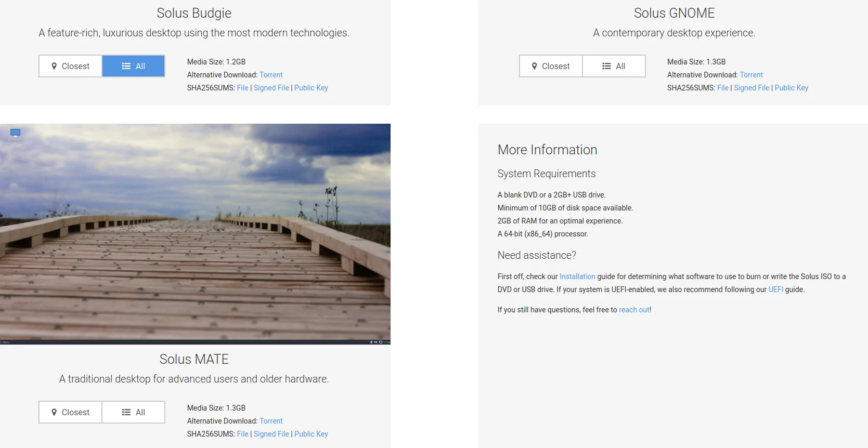Click the 'A traditional desktop for advanced users' tagline
Viewport: 868px width, 448px height.
click(x=194, y=379)
